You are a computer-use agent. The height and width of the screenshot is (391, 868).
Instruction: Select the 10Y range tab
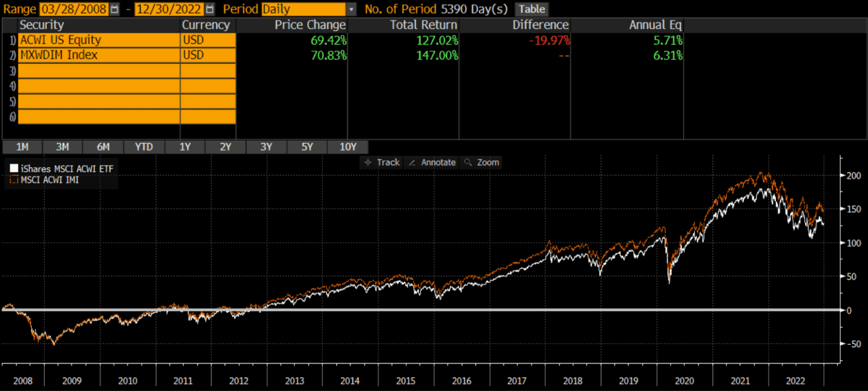pos(348,147)
